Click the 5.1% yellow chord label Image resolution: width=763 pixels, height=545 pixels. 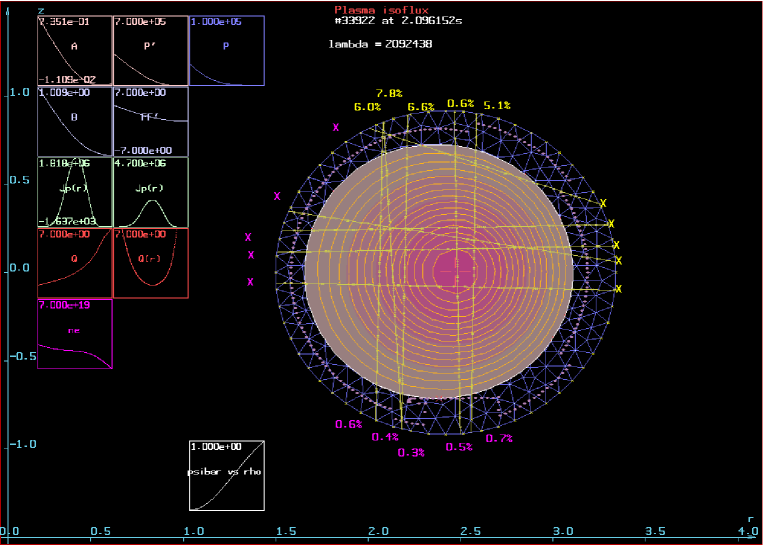(497, 105)
